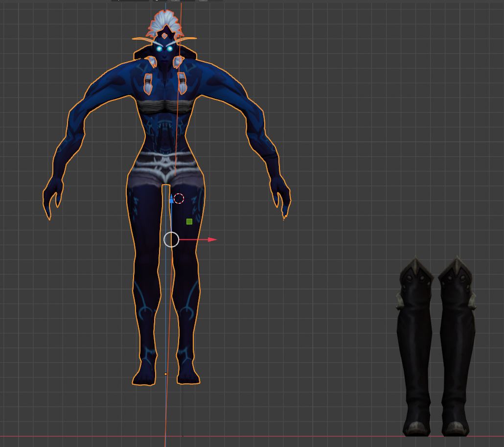
Task: Click the orange origin dot between character's feet
Action: [x=165, y=374]
